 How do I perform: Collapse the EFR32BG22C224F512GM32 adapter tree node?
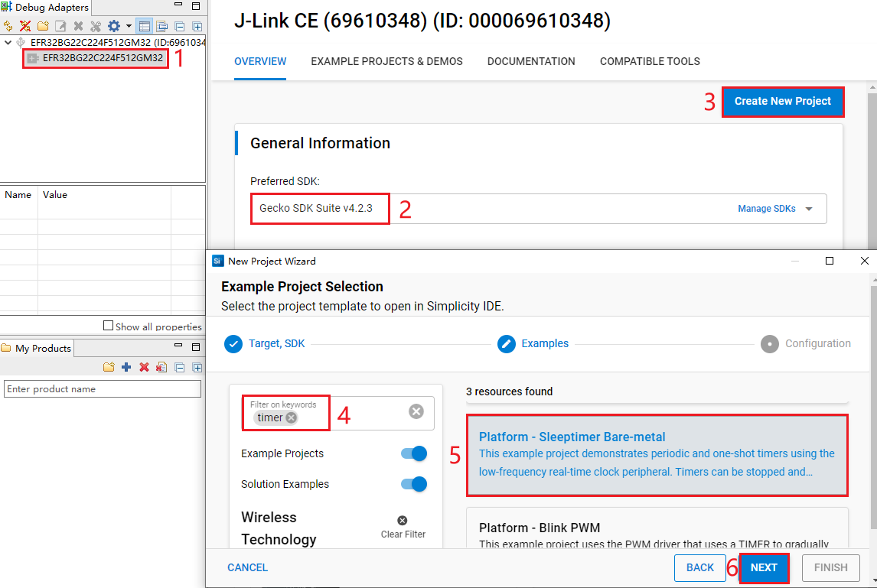8,43
